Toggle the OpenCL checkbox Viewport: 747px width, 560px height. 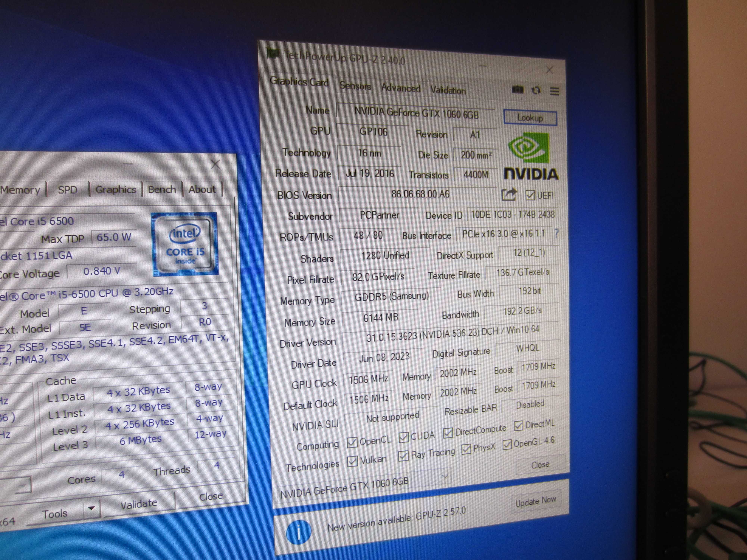tap(352, 442)
